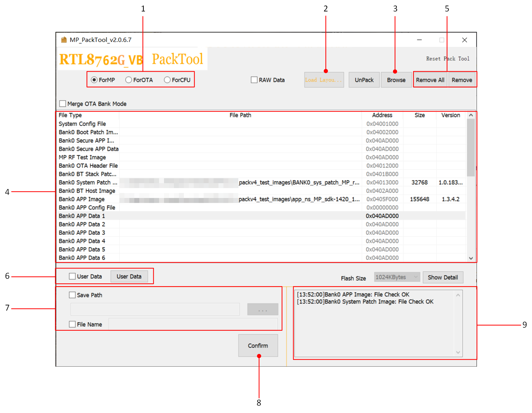Enable the File Name checkbox

click(72, 324)
